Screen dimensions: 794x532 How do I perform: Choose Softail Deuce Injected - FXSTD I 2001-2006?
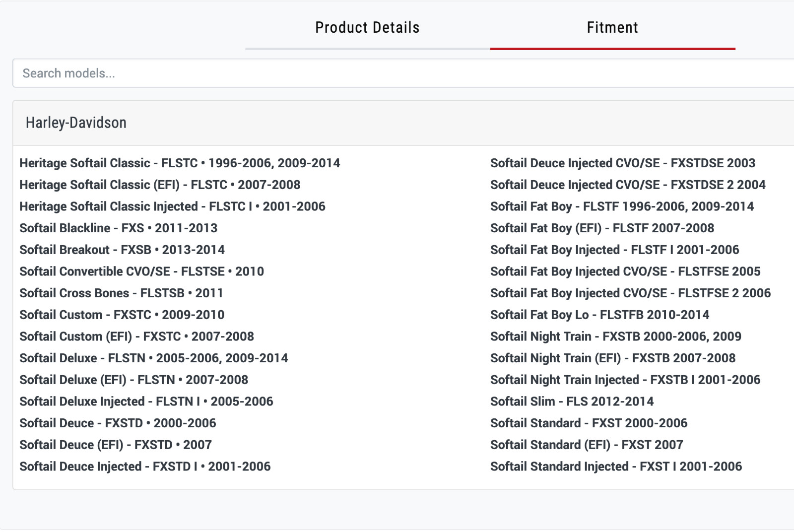pyautogui.click(x=145, y=466)
